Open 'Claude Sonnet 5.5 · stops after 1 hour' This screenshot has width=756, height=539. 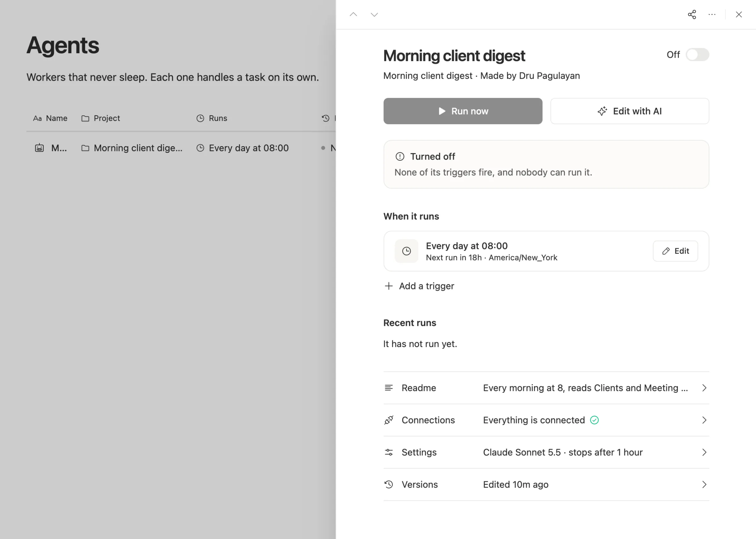pos(563,452)
